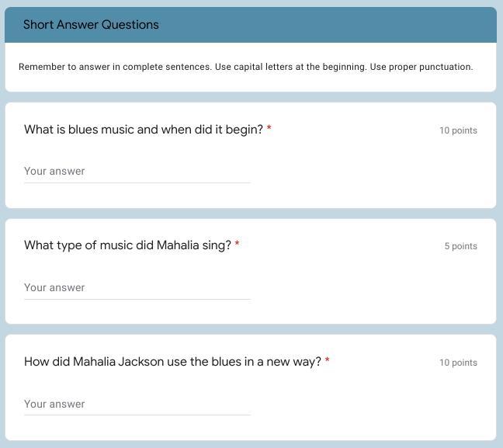Click the question 'What is blues music and when did it begin?'
Image resolution: width=503 pixels, height=448 pixels.
(144, 130)
